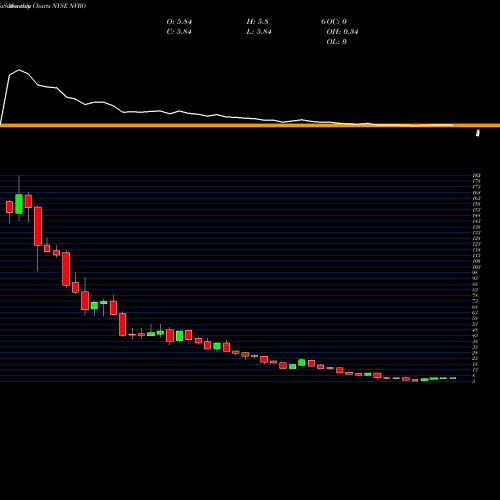Click the orange horizontal baseline in the upper chart

point(250,125)
